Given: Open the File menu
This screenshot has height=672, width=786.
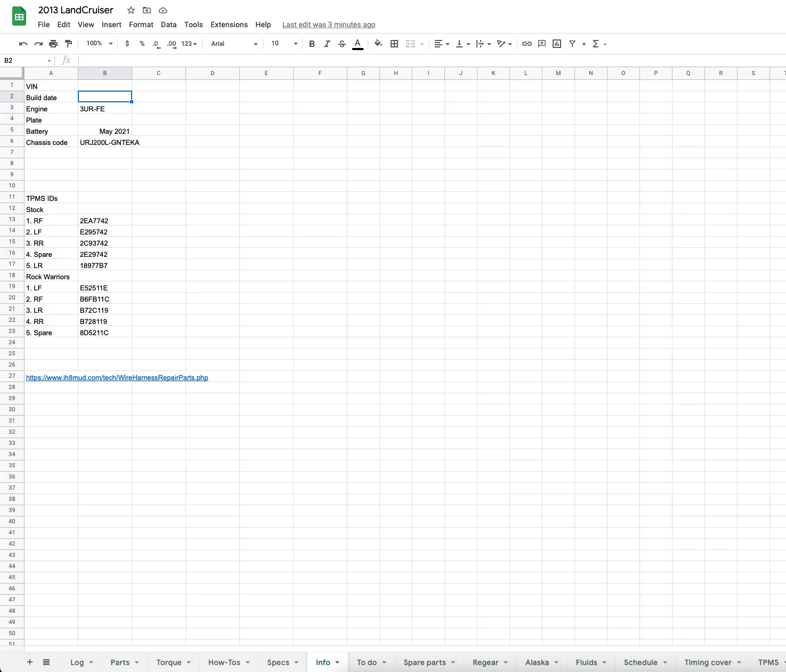Looking at the screenshot, I should (x=44, y=25).
